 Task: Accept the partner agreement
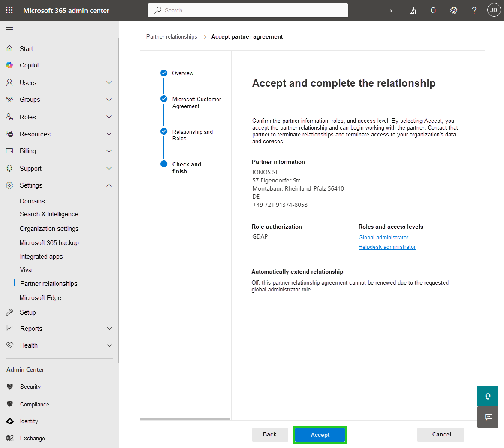(320, 434)
